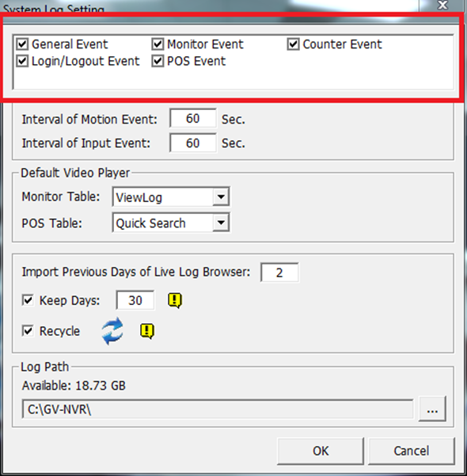Disable the Counter Event checkbox
This screenshot has height=476, width=467.
293,44
